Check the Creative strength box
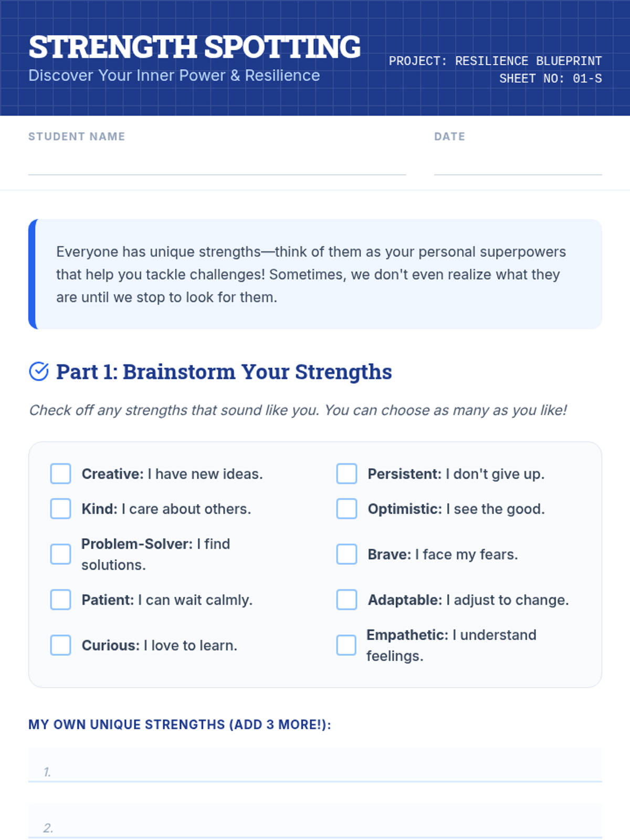 (x=60, y=474)
